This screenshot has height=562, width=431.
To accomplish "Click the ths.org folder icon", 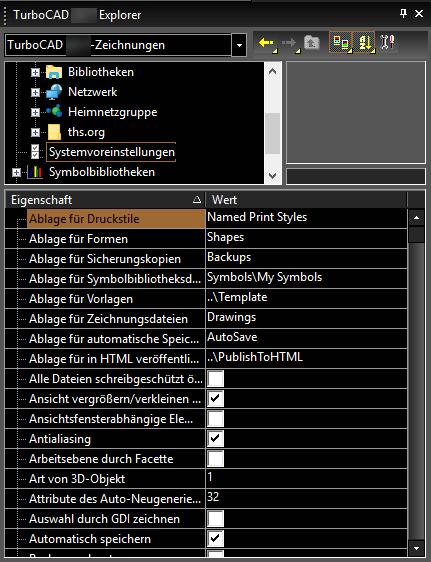I will pos(54,132).
